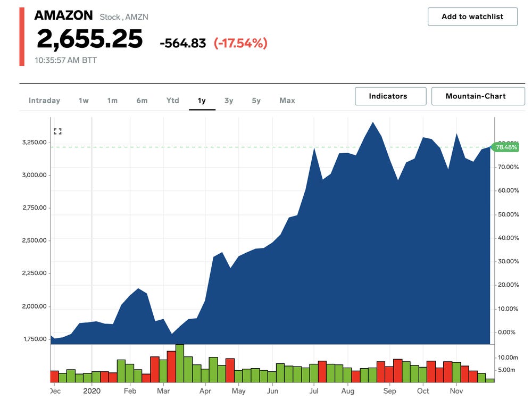Click the Feb x-axis label
The width and height of the screenshot is (532, 399).
[x=130, y=391]
